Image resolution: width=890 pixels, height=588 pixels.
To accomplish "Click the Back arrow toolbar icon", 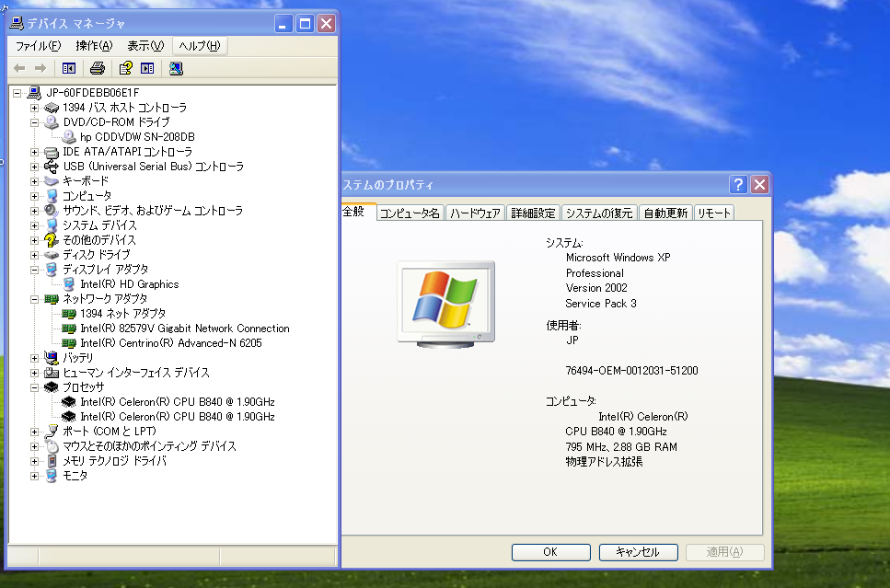I will click(x=19, y=69).
